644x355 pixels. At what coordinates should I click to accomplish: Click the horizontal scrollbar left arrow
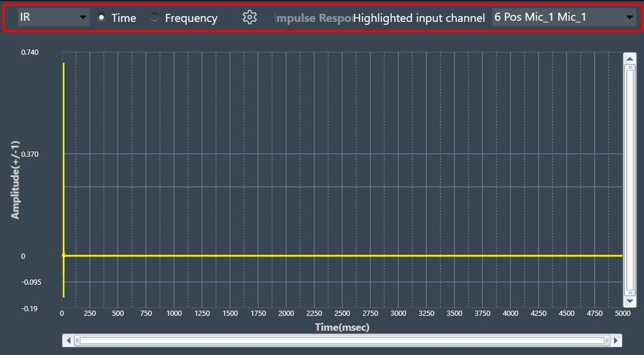point(69,340)
